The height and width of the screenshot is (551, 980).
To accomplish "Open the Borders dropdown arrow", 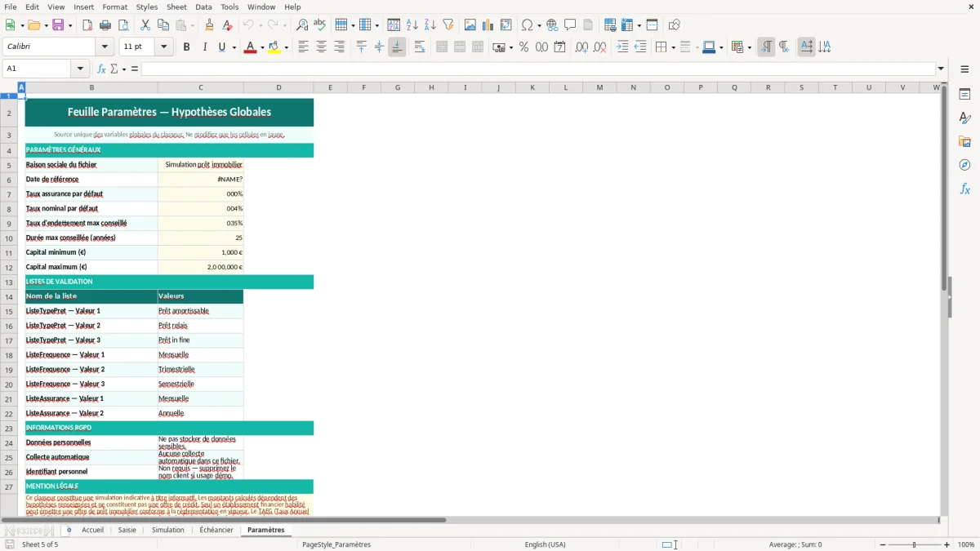I will [673, 47].
